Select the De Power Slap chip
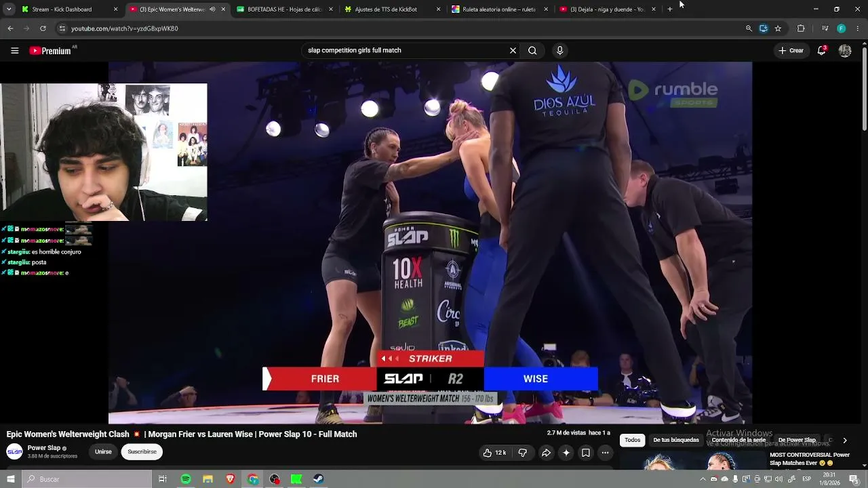The width and height of the screenshot is (868, 488). [797, 440]
